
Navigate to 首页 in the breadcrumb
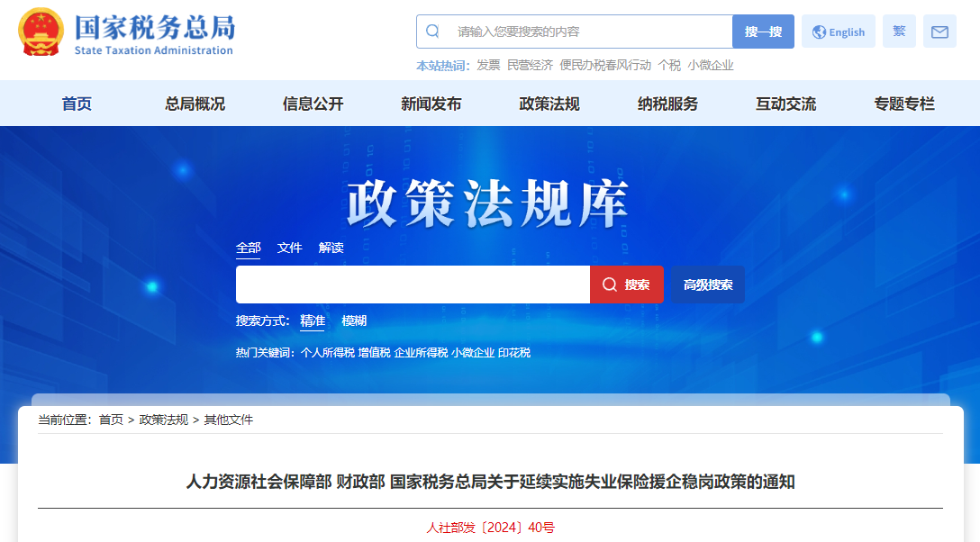(112, 420)
